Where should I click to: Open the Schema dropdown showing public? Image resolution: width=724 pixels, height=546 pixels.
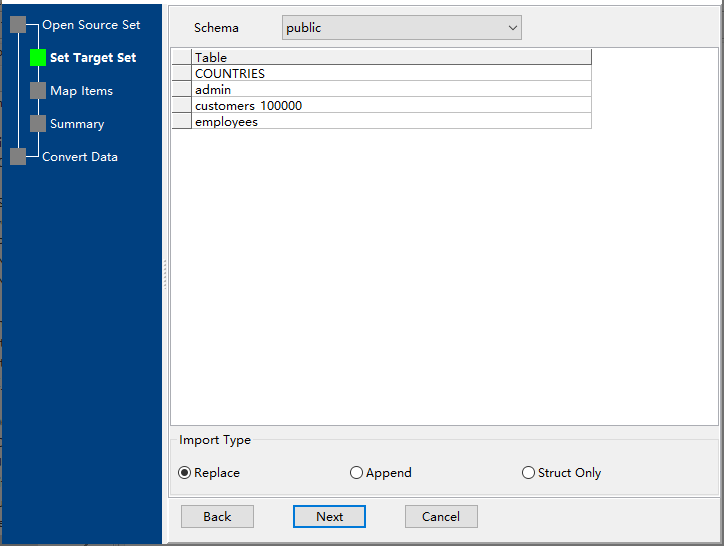tap(401, 28)
